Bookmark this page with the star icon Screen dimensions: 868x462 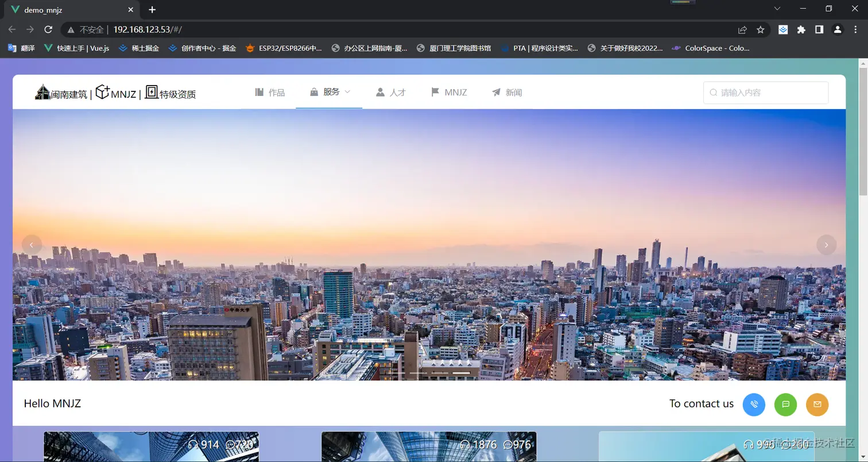click(761, 29)
